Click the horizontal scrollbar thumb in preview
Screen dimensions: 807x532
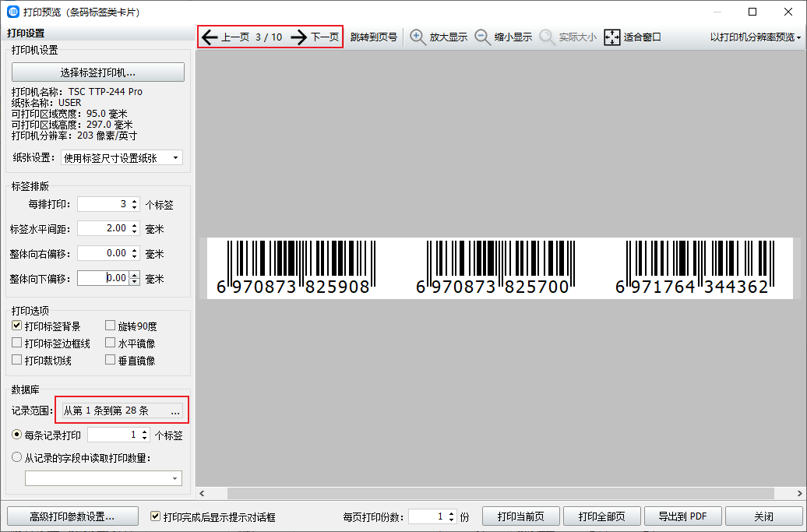point(501,493)
